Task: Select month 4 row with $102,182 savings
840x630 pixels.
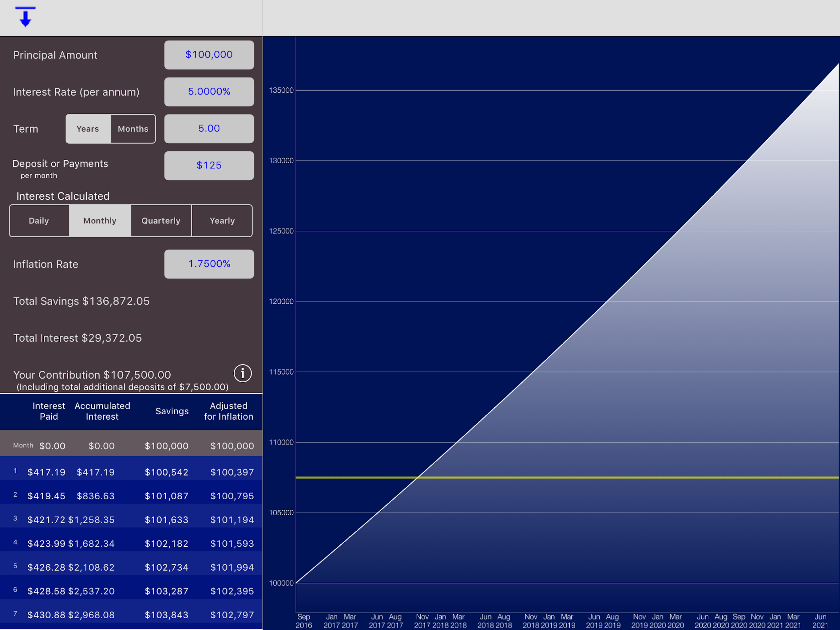Action: [x=131, y=543]
